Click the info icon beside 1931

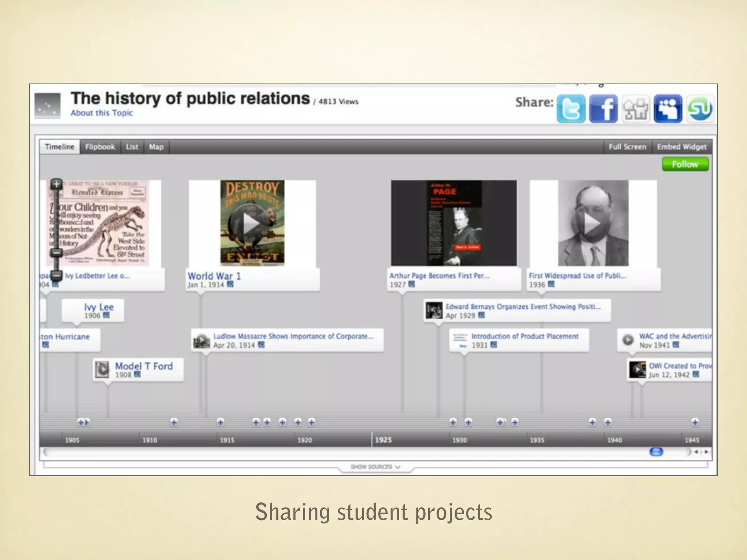pos(494,345)
